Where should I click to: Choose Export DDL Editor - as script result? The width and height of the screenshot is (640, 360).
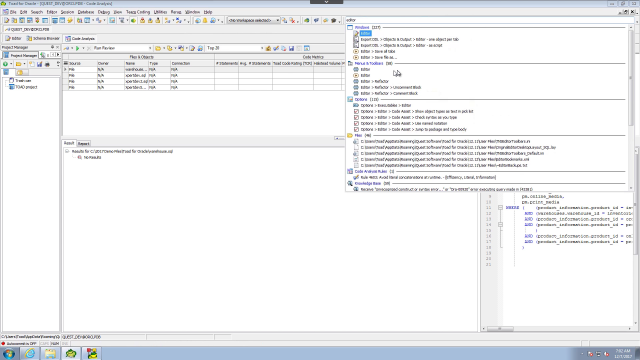(x=401, y=45)
